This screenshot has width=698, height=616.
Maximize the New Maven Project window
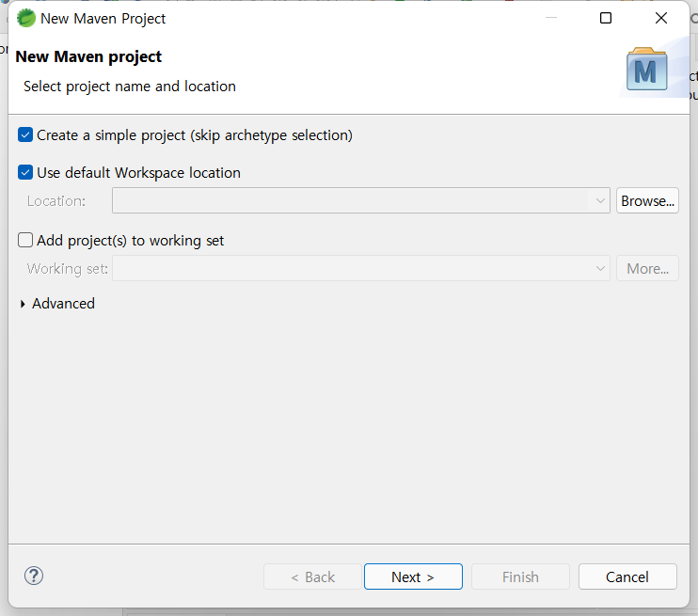[606, 18]
